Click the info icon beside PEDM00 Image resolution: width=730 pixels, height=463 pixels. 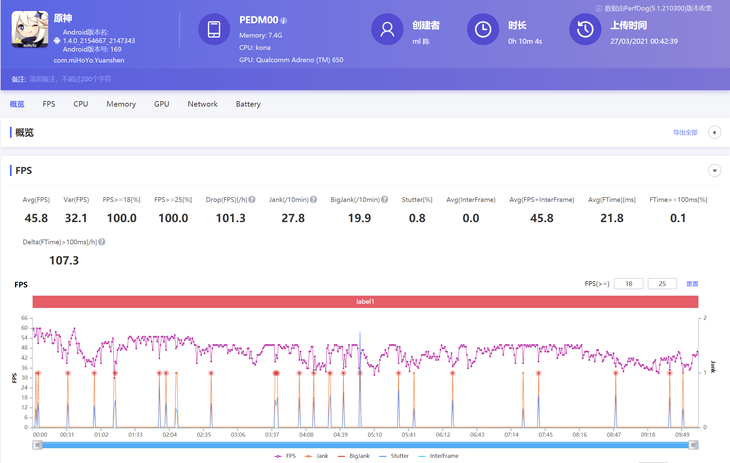(284, 20)
